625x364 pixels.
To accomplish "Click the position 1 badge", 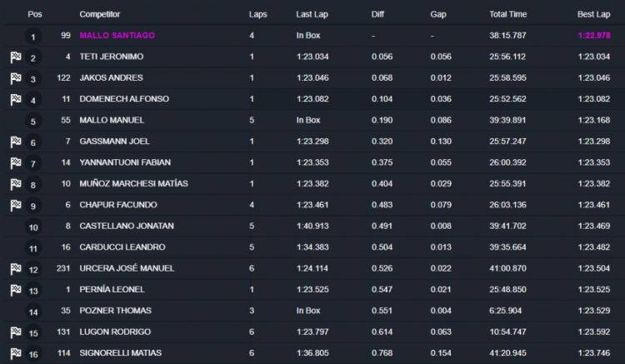I will (x=33, y=37).
